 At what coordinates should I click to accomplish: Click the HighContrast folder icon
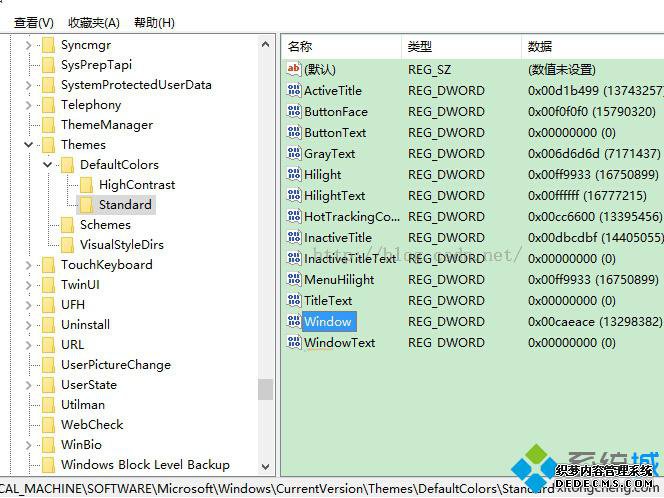pos(86,185)
